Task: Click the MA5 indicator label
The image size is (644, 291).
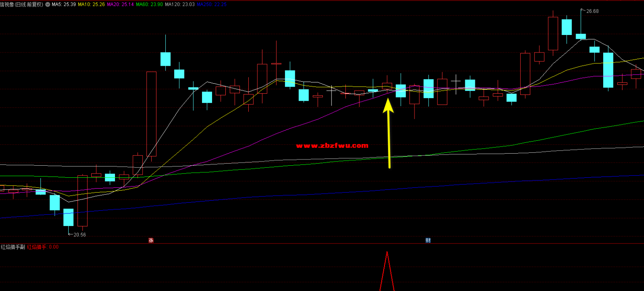Action: pyautogui.click(x=63, y=5)
